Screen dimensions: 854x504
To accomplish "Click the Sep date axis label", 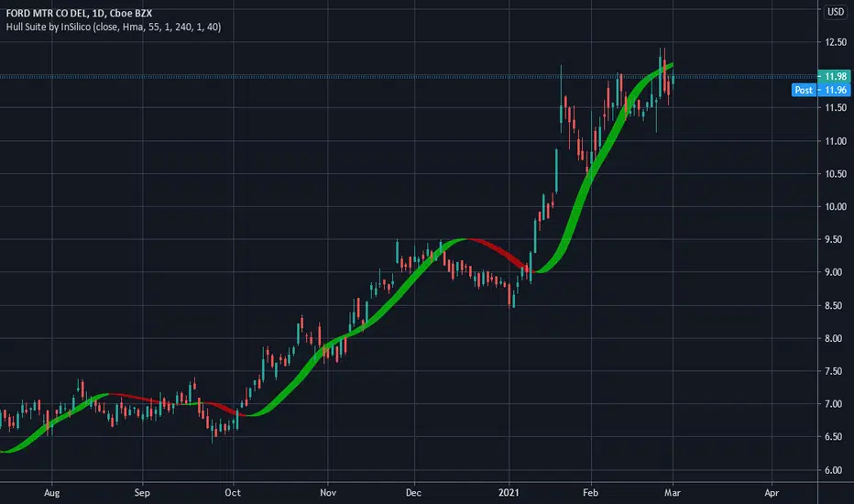I will click(142, 493).
